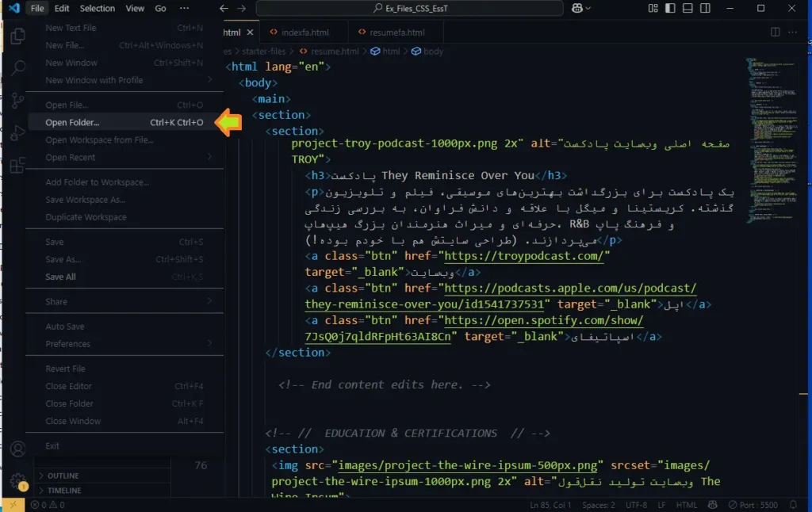Screen dimensions: 812x512
Task: Choose Open Folder... menu entry
Action: [124, 123]
